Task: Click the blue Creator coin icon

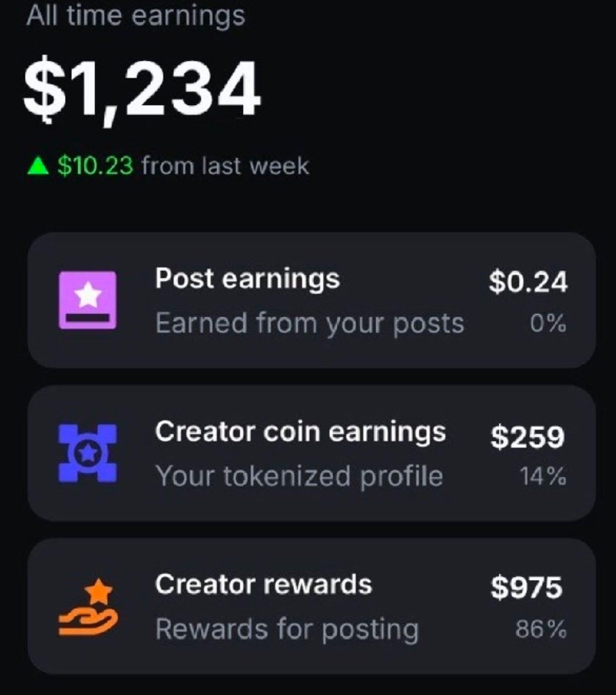Action: click(88, 453)
